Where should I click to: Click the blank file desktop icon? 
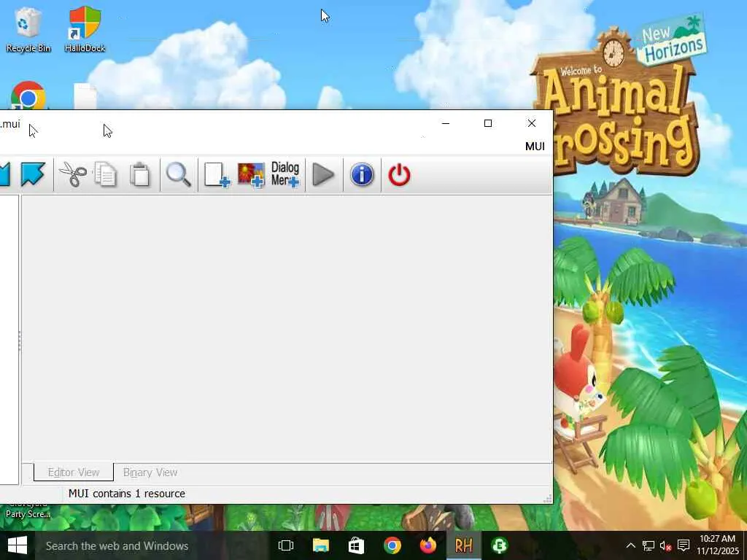coord(85,96)
